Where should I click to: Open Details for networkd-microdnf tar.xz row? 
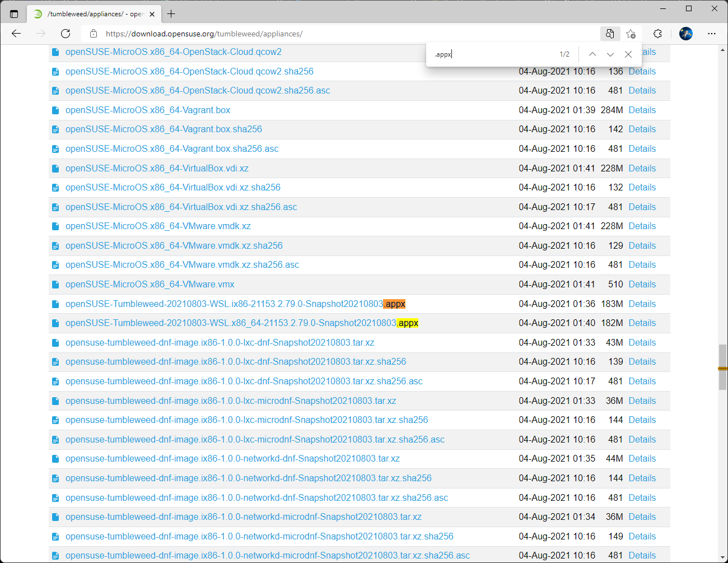tap(642, 517)
